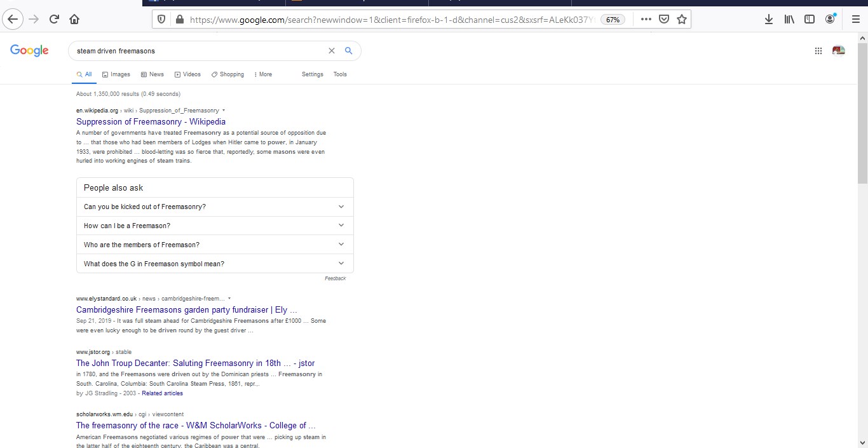Open the More search categories menu
The image size is (868, 448).
point(263,74)
